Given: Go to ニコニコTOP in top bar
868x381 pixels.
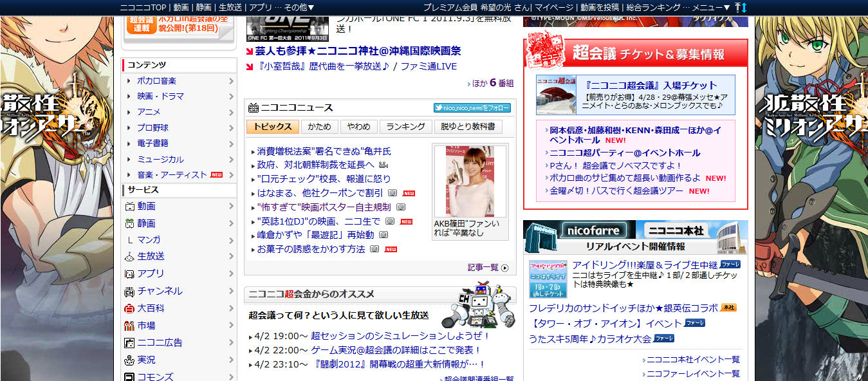Looking at the screenshot, I should 143,7.
